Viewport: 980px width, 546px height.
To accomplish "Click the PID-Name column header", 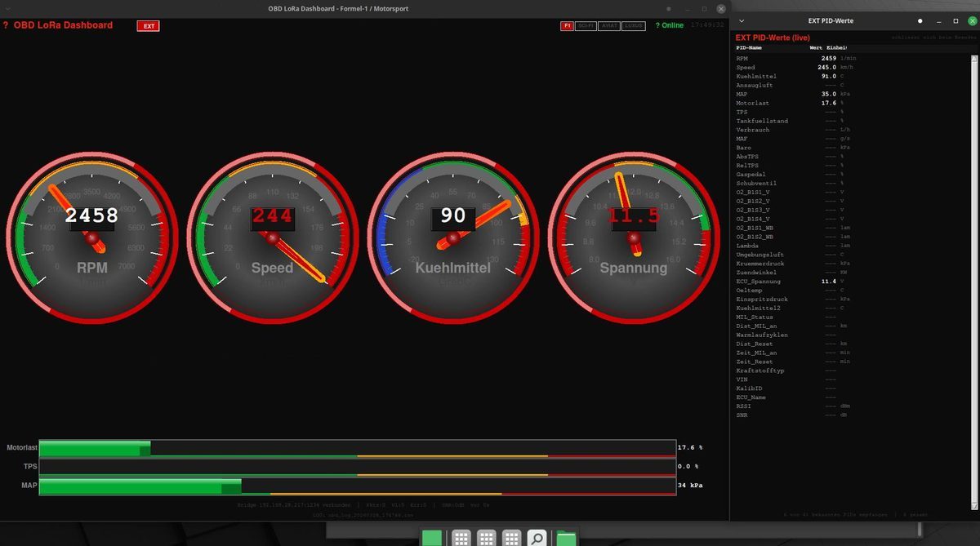I will pyautogui.click(x=749, y=47).
